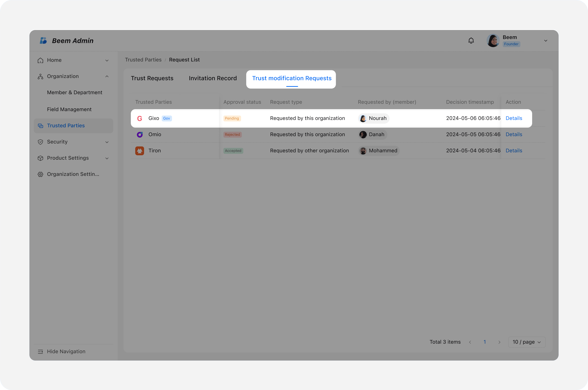This screenshot has width=588, height=390.
Task: Click the Gixo organization logo
Action: pyautogui.click(x=140, y=118)
